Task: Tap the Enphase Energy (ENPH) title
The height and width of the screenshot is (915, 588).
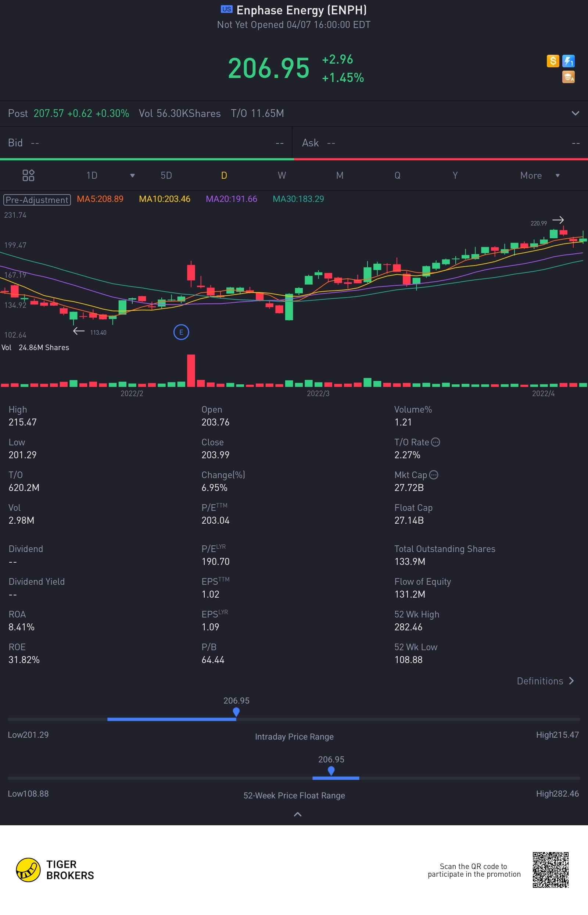Action: [302, 10]
